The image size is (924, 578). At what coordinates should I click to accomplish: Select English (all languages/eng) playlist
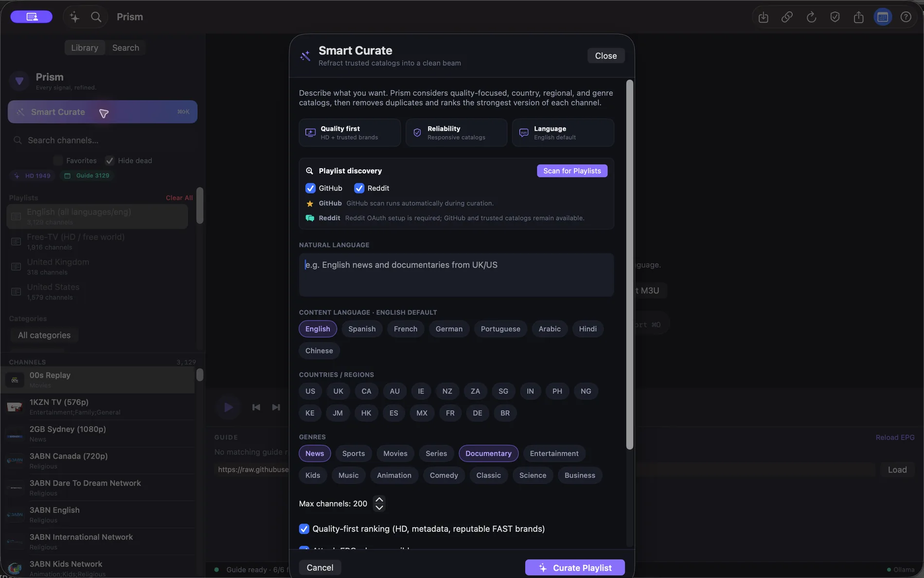click(97, 217)
